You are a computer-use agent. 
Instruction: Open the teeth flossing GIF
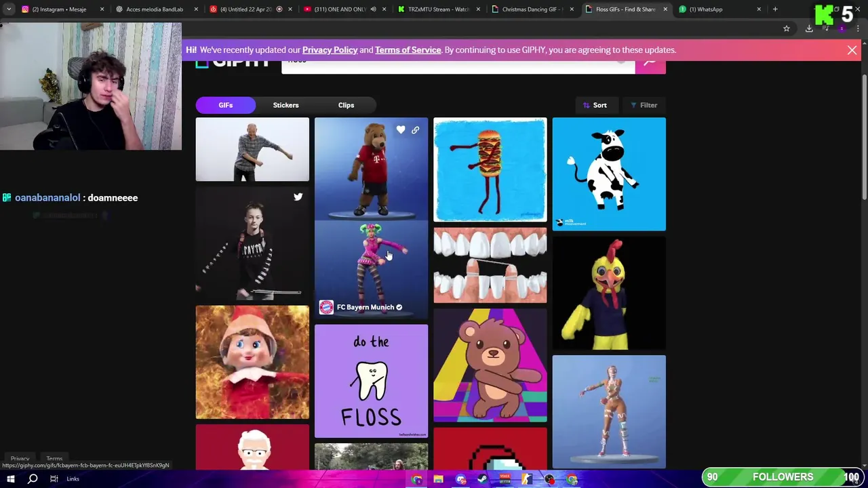(490, 266)
